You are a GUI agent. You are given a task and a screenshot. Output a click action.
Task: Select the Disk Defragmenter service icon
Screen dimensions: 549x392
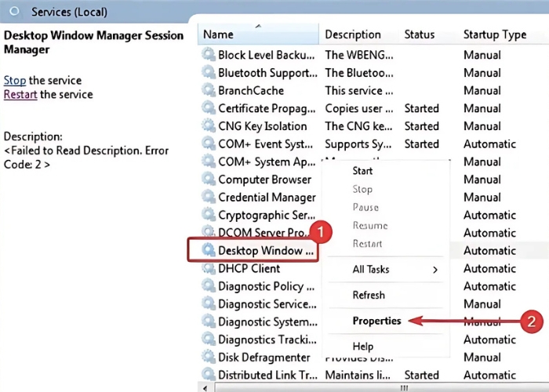point(208,358)
